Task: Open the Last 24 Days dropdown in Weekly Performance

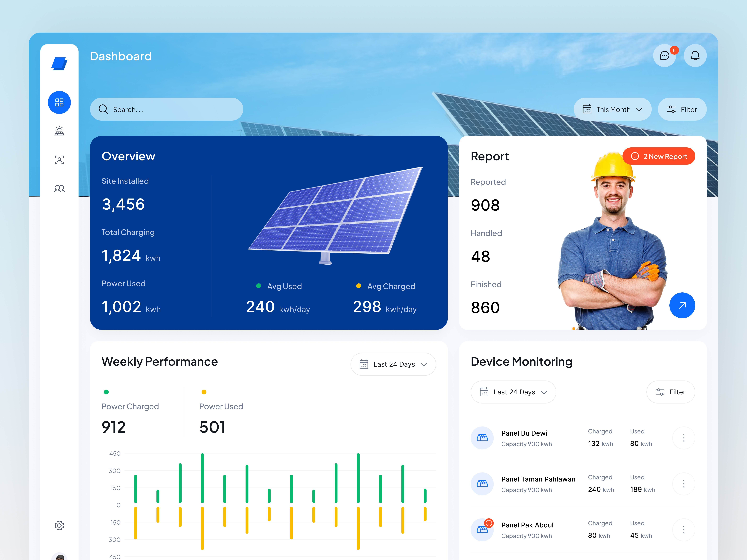Action: [x=393, y=364]
